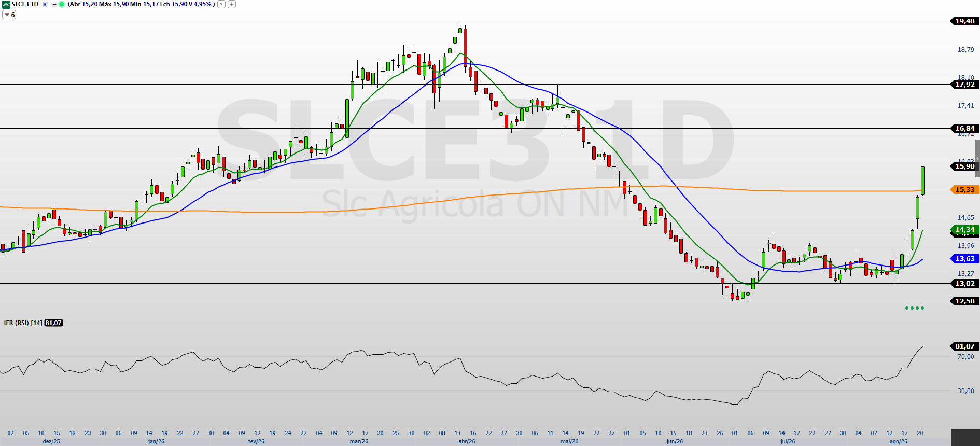Click the mai/26 month label on the time axis
Viewport: 980px width, 446px height.
coord(569,442)
